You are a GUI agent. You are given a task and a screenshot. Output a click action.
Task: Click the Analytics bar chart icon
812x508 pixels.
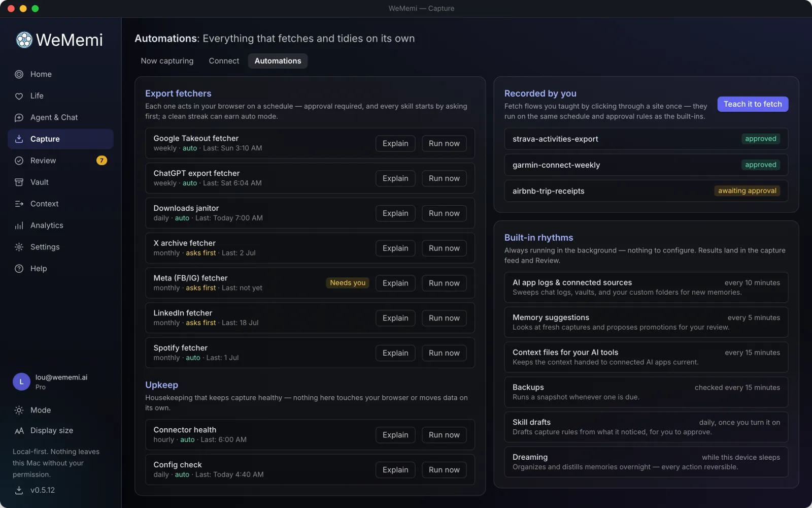pos(19,226)
